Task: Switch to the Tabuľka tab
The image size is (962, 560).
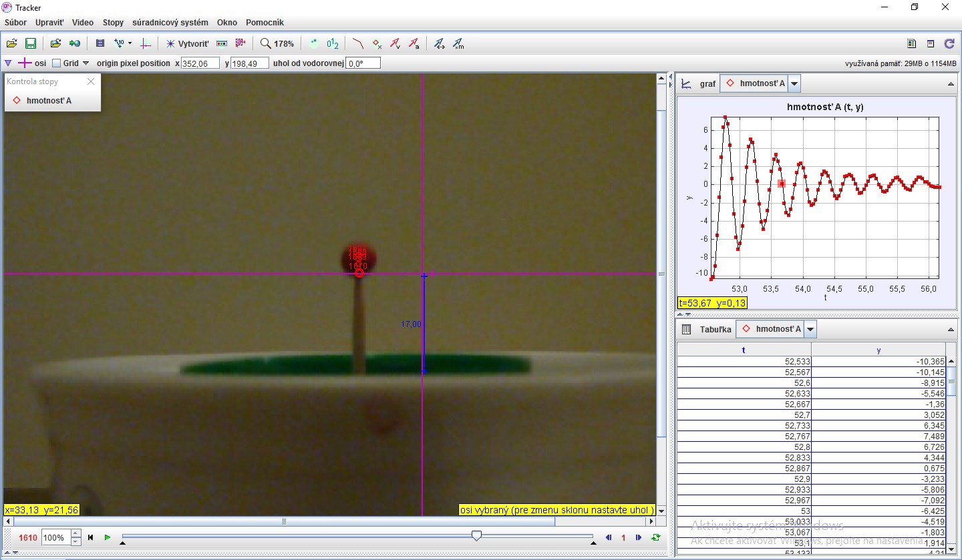Action: 715,328
